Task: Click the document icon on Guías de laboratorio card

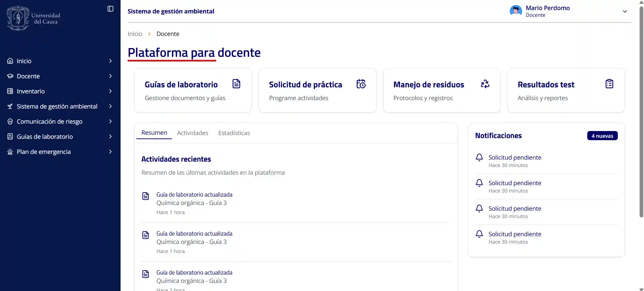Action: pos(236,84)
